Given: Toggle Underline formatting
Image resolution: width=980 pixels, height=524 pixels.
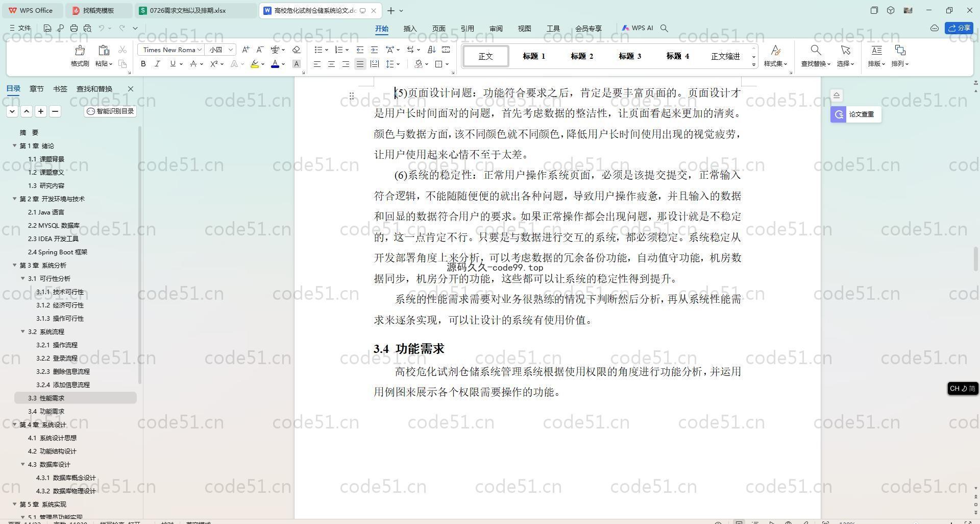Looking at the screenshot, I should (x=173, y=64).
